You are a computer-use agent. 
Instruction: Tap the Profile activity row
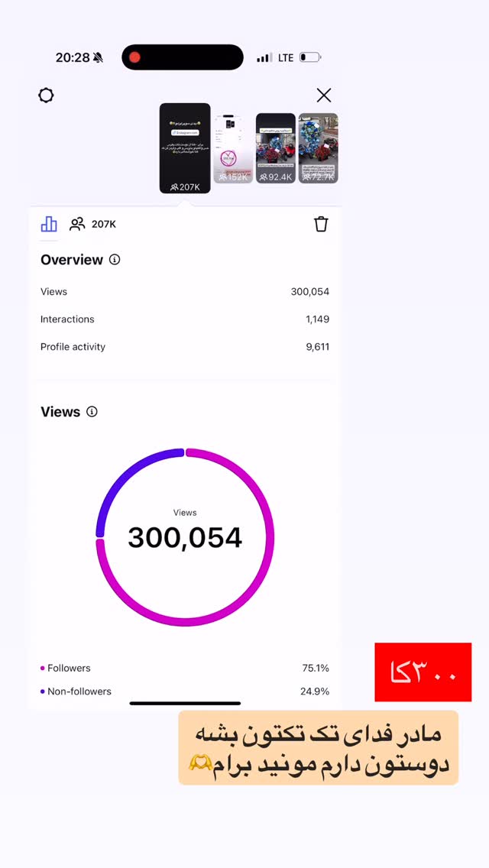185,347
